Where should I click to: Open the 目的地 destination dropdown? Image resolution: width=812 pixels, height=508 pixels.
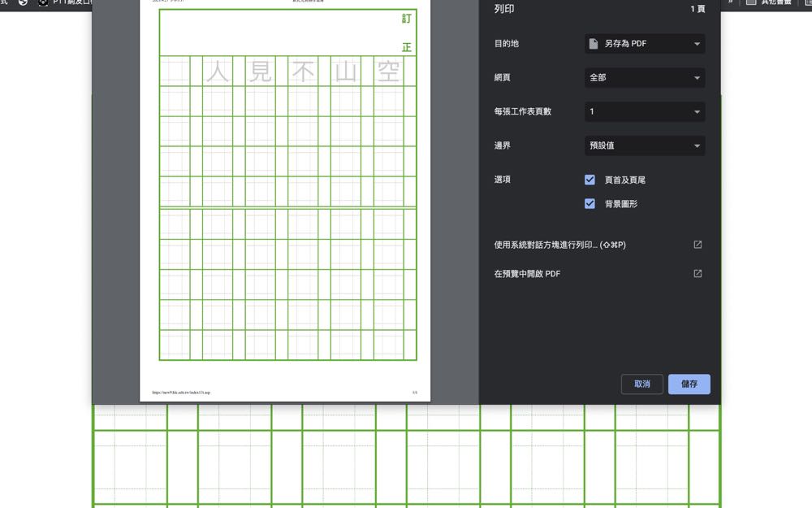click(x=645, y=44)
